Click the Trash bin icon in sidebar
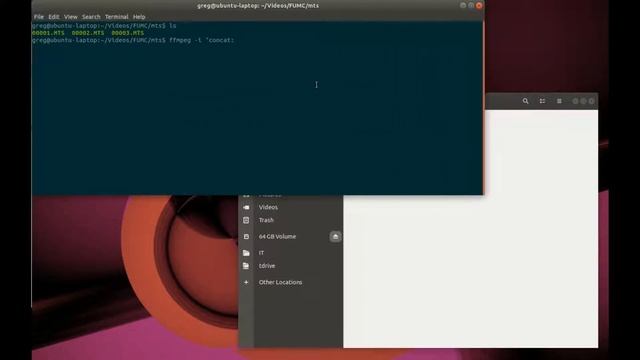640x360 pixels. (246, 220)
